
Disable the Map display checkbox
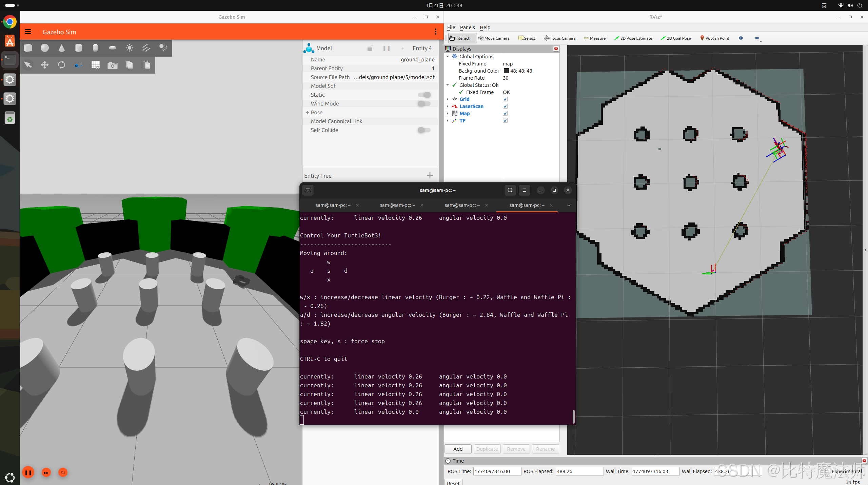pos(505,114)
